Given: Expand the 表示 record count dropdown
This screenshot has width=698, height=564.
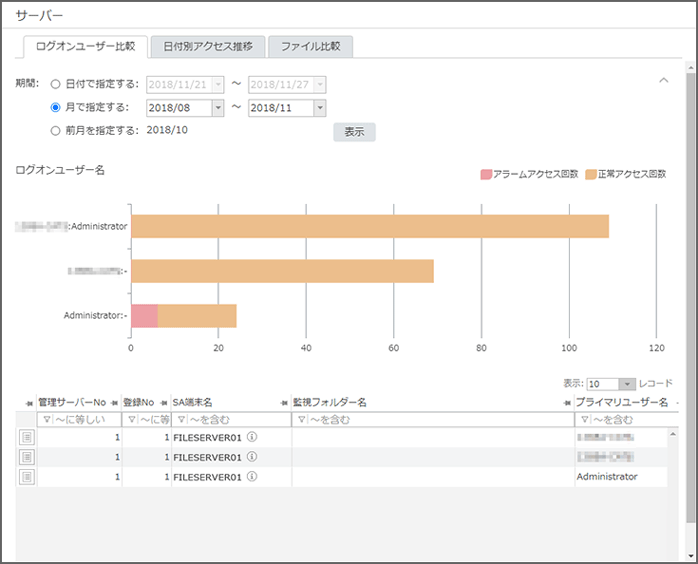Looking at the screenshot, I should point(627,384).
